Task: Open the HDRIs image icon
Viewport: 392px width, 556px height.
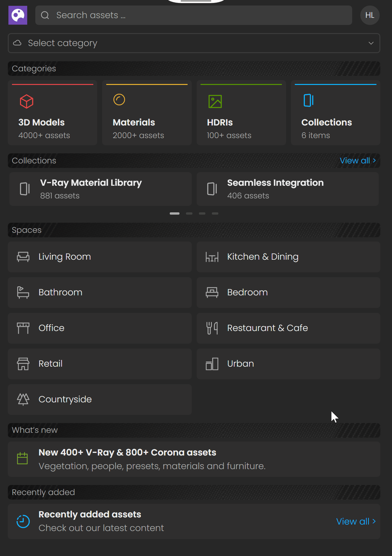Action: (215, 101)
